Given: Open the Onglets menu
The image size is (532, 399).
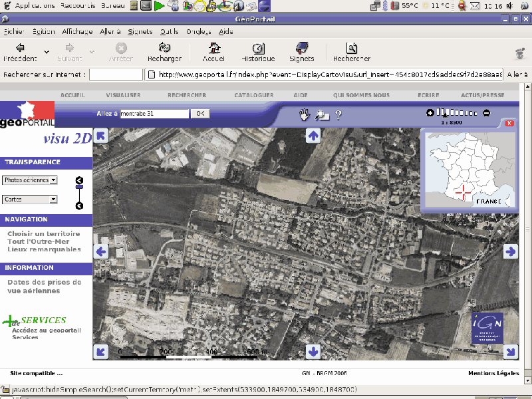Looking at the screenshot, I should pos(198,31).
